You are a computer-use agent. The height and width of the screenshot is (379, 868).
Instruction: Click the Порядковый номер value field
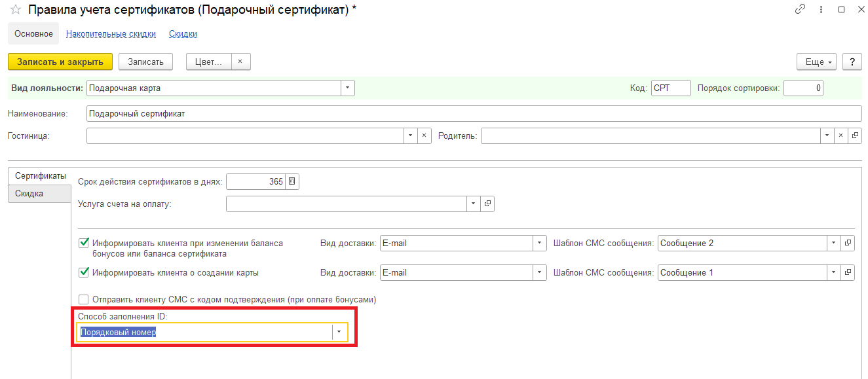coord(204,332)
